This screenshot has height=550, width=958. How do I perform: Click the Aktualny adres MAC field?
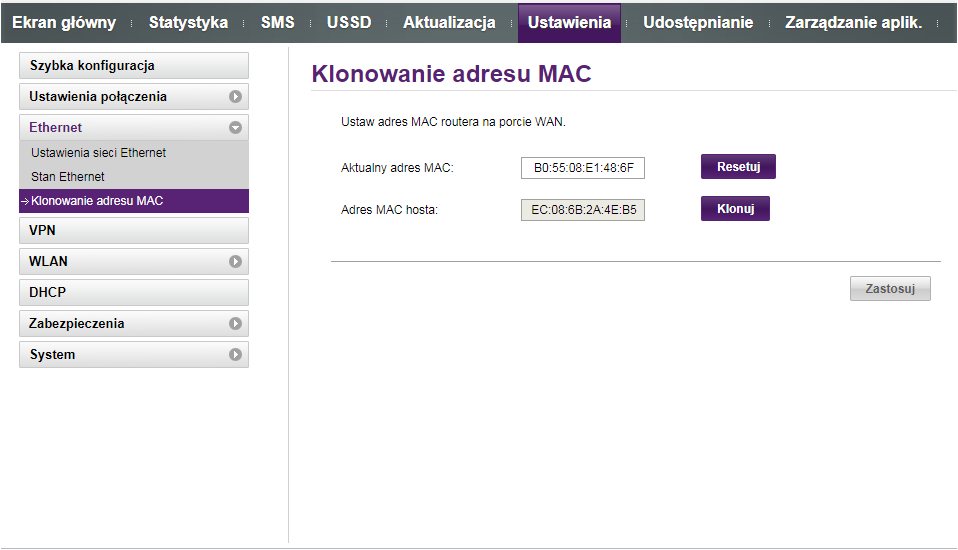click(x=582, y=168)
